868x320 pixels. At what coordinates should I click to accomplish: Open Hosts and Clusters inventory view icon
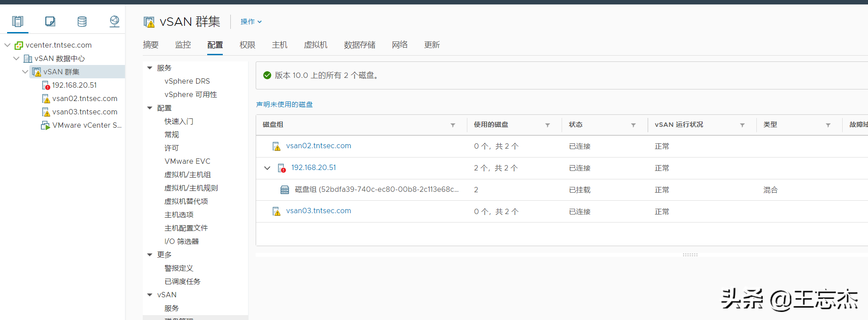(17, 21)
